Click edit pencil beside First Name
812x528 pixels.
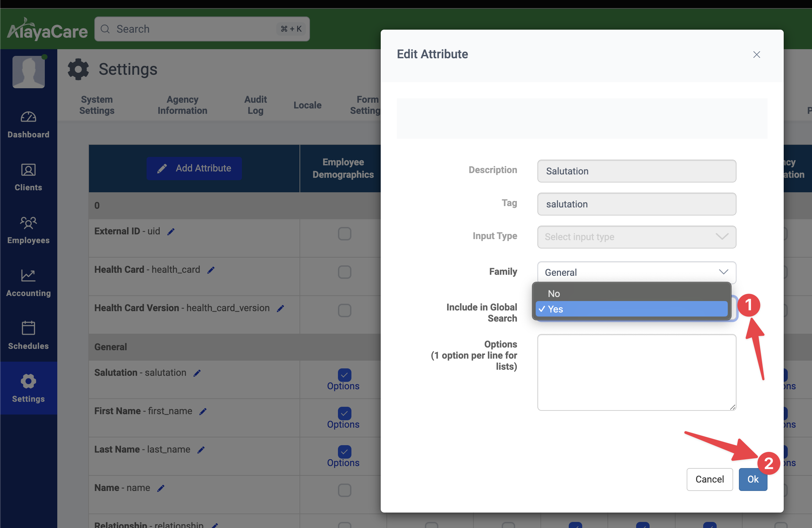click(203, 412)
